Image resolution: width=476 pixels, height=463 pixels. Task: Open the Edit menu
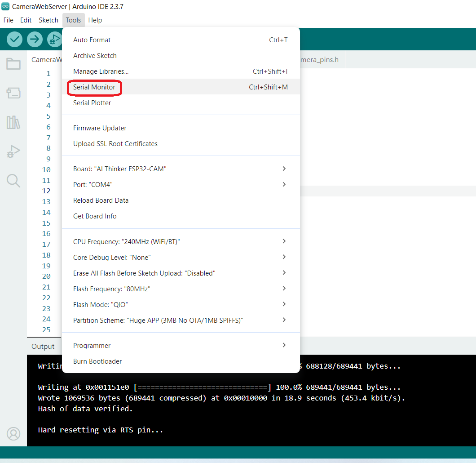coord(26,20)
